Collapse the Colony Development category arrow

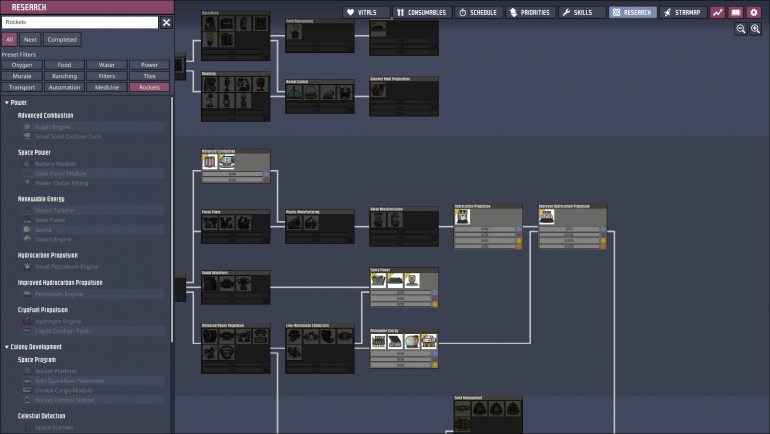(x=6, y=347)
